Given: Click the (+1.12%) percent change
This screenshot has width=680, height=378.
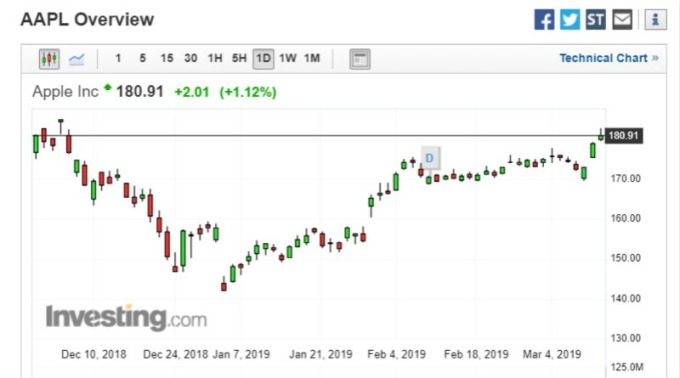Looking at the screenshot, I should point(248,92).
